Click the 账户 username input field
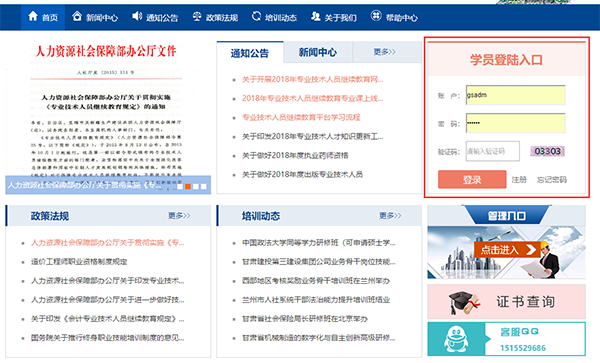The width and height of the screenshot is (600, 363). [515, 95]
